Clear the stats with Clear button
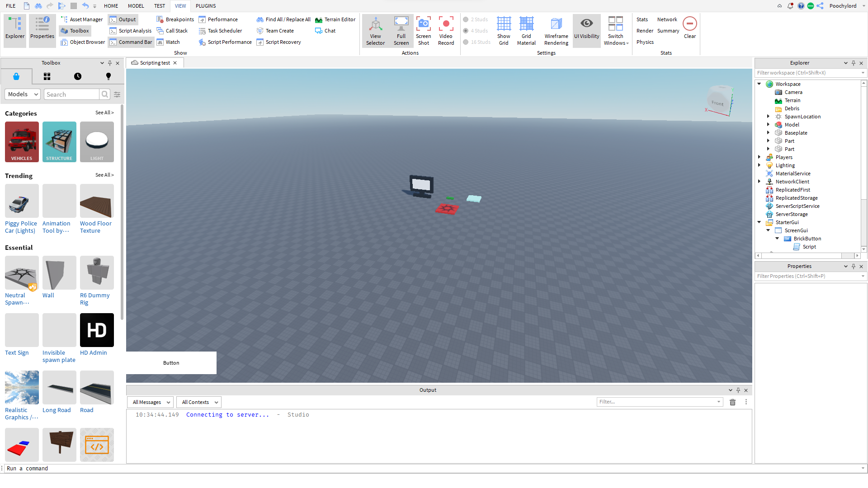 click(x=690, y=28)
